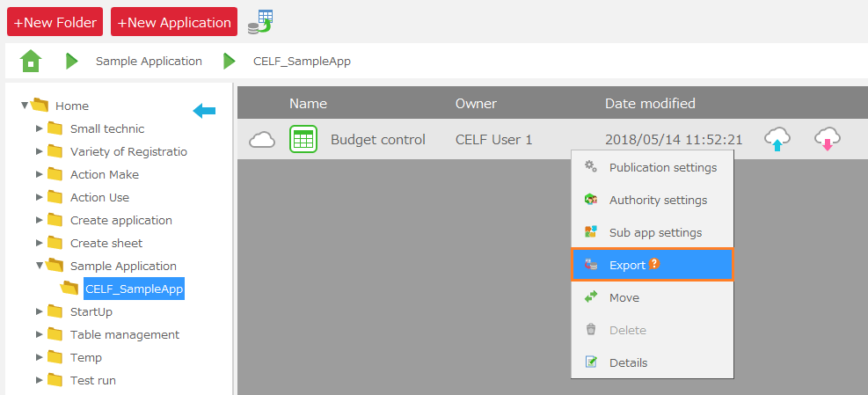Expand the Small technic folder
Screen dimensions: 868x395
coord(40,128)
